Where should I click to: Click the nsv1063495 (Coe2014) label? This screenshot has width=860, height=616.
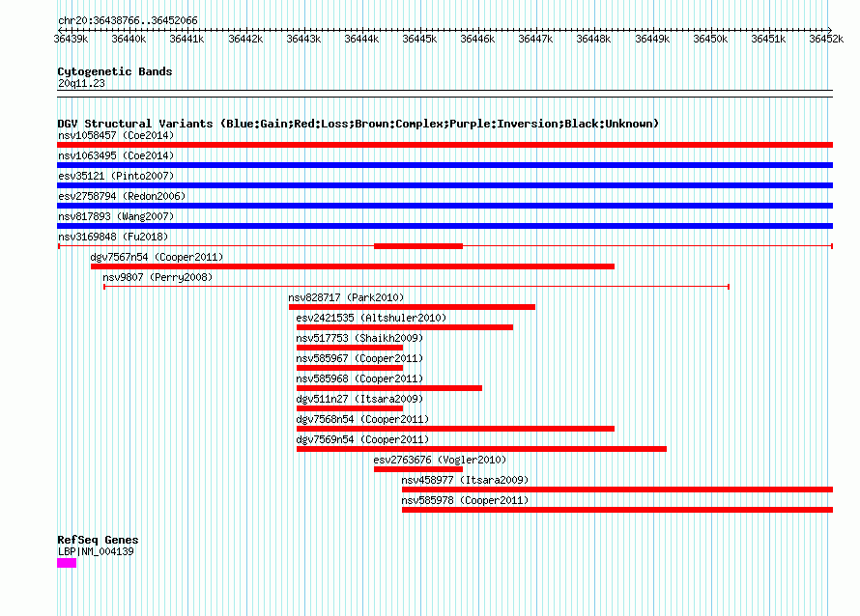[116, 155]
